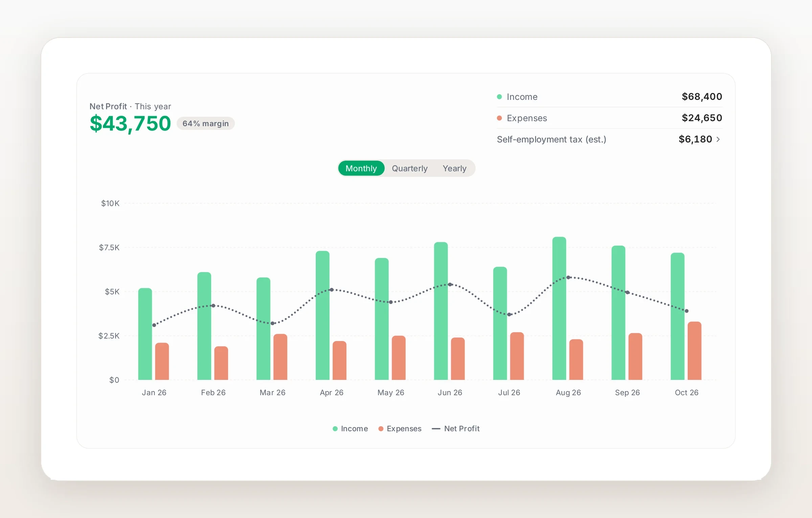Click the 64% margin badge
Image resolution: width=812 pixels, height=518 pixels.
(x=206, y=123)
